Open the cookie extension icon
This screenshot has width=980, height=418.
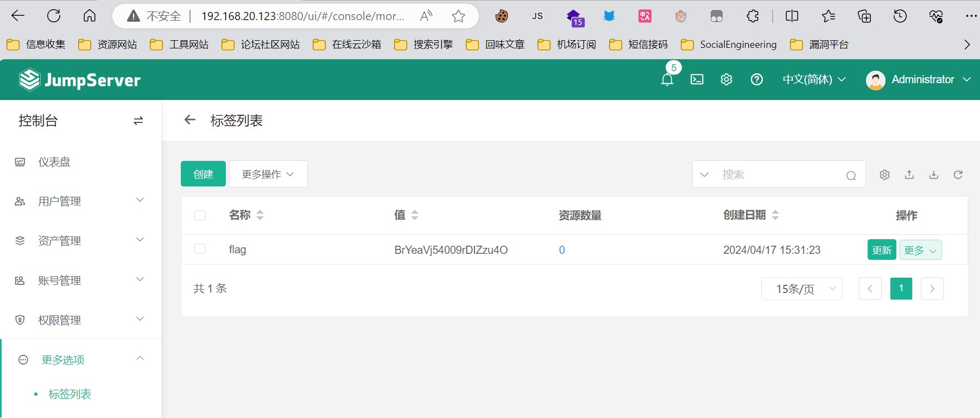tap(502, 16)
